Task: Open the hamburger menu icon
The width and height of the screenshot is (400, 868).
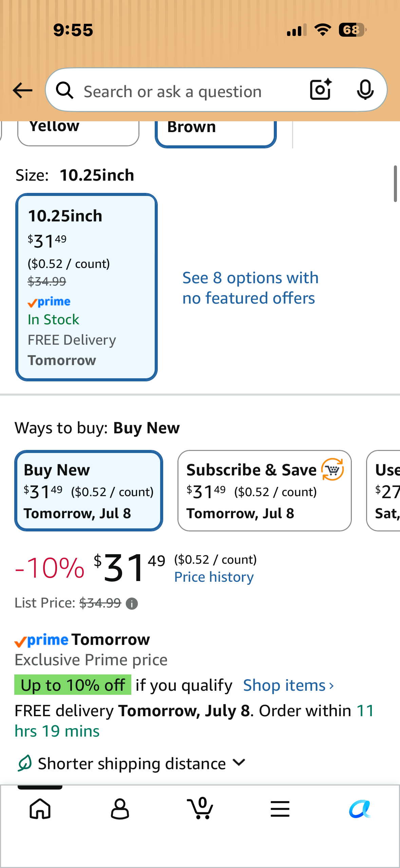Action: 280,809
